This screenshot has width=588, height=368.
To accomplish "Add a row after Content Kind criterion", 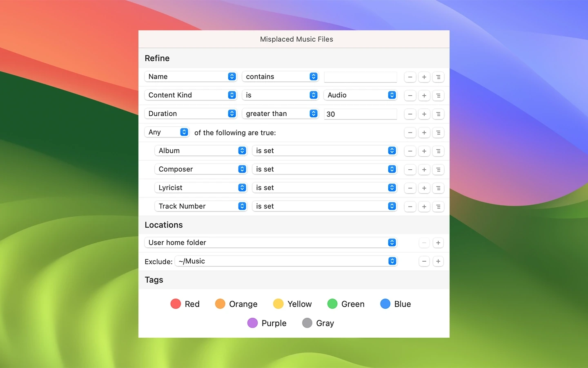I will pos(424,96).
